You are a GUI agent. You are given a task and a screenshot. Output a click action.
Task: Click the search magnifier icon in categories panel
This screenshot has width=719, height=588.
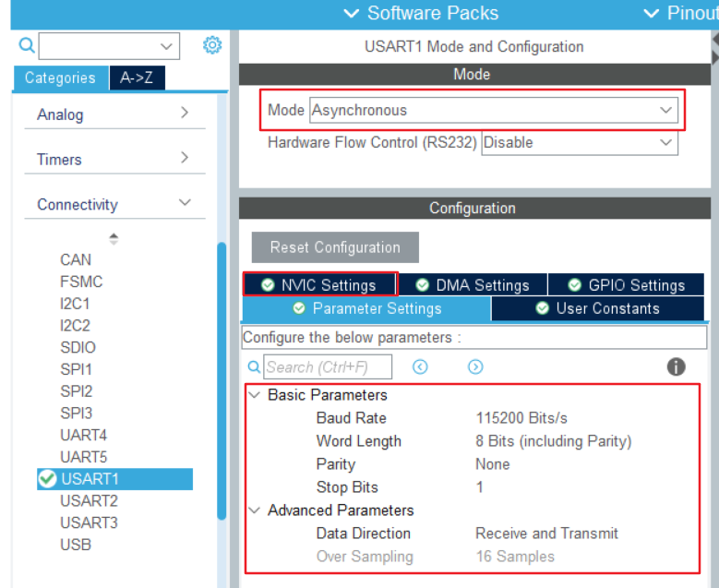pos(27,45)
